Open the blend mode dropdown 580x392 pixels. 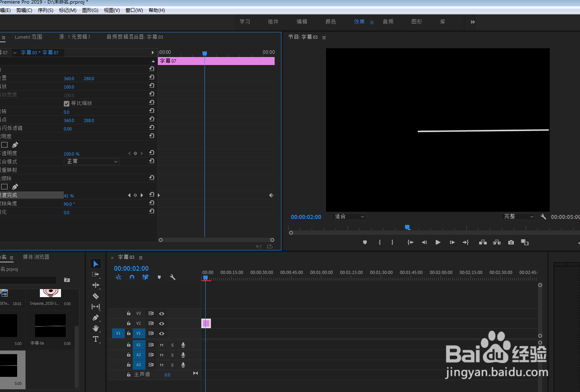pyautogui.click(x=92, y=162)
